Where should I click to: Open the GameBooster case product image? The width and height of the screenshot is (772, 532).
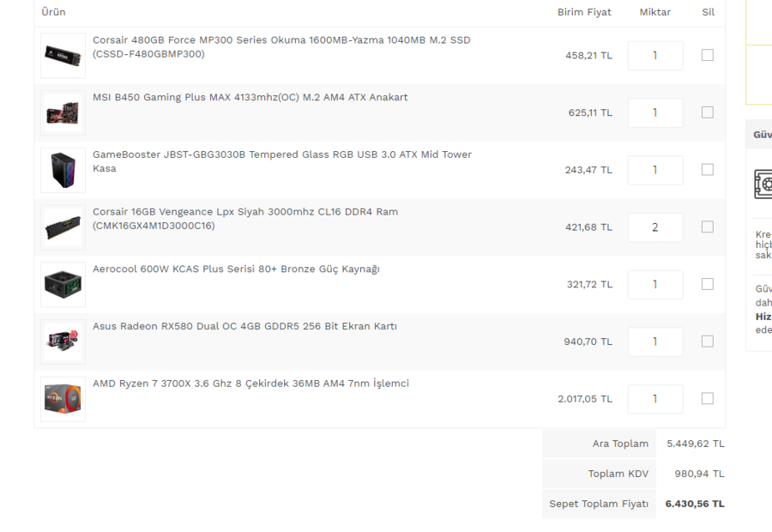[x=63, y=170]
